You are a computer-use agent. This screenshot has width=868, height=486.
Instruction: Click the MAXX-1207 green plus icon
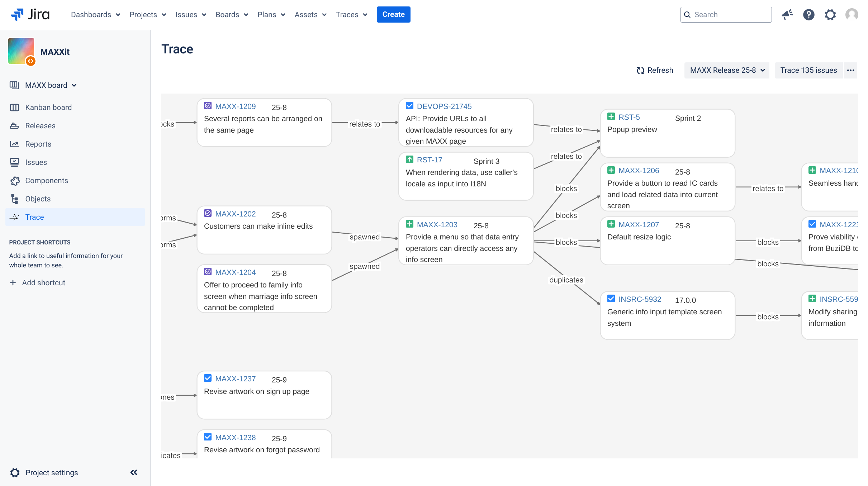coord(611,224)
